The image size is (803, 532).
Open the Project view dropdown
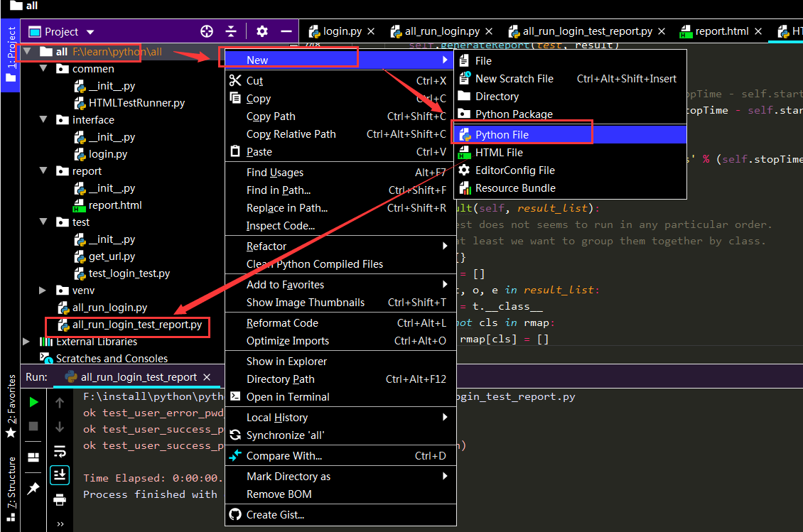pos(90,32)
